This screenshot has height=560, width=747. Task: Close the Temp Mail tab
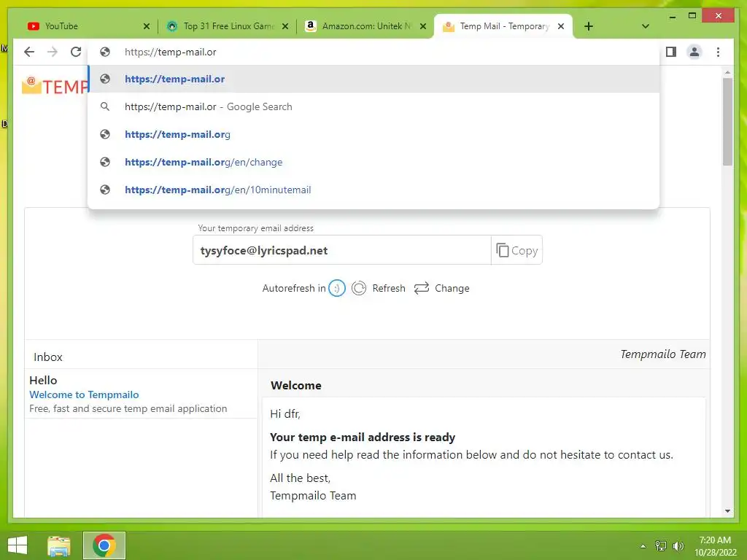[561, 27]
